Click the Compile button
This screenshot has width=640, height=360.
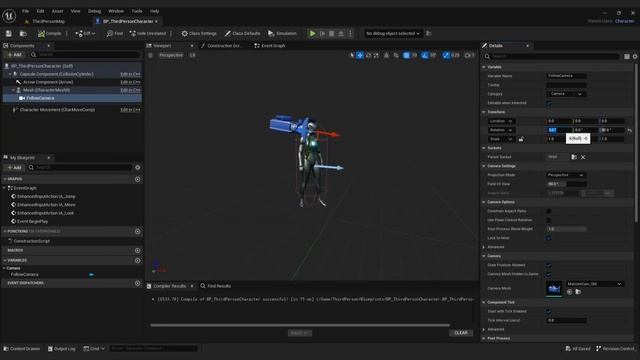point(49,33)
